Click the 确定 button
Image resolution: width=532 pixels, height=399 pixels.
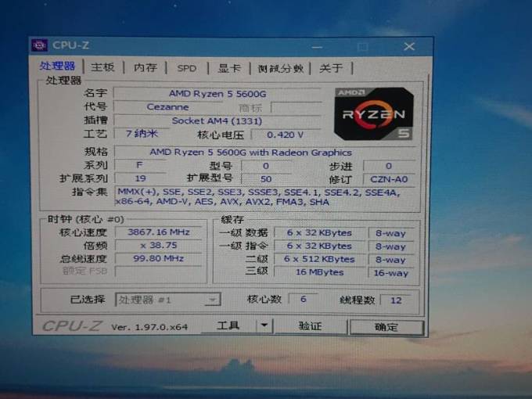pos(386,327)
